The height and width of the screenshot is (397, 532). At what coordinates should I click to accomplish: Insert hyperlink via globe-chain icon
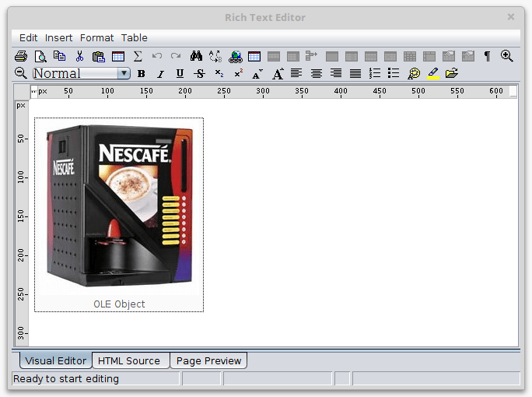point(236,56)
